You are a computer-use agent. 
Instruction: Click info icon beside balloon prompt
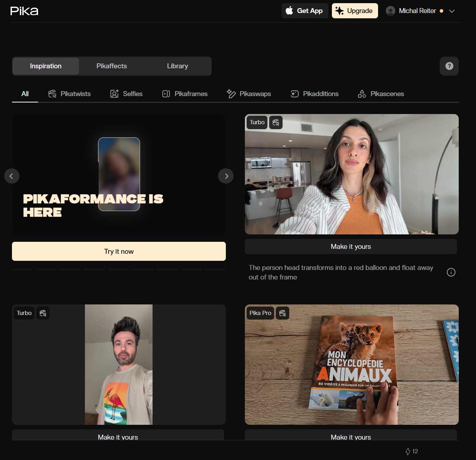coord(451,272)
